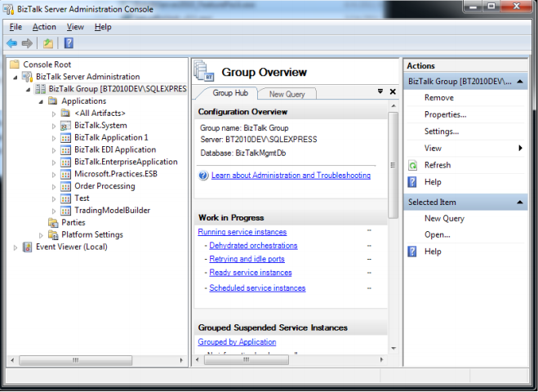538x392 pixels.
Task: Click the Event Viewer (Local) icon
Action: [27, 247]
